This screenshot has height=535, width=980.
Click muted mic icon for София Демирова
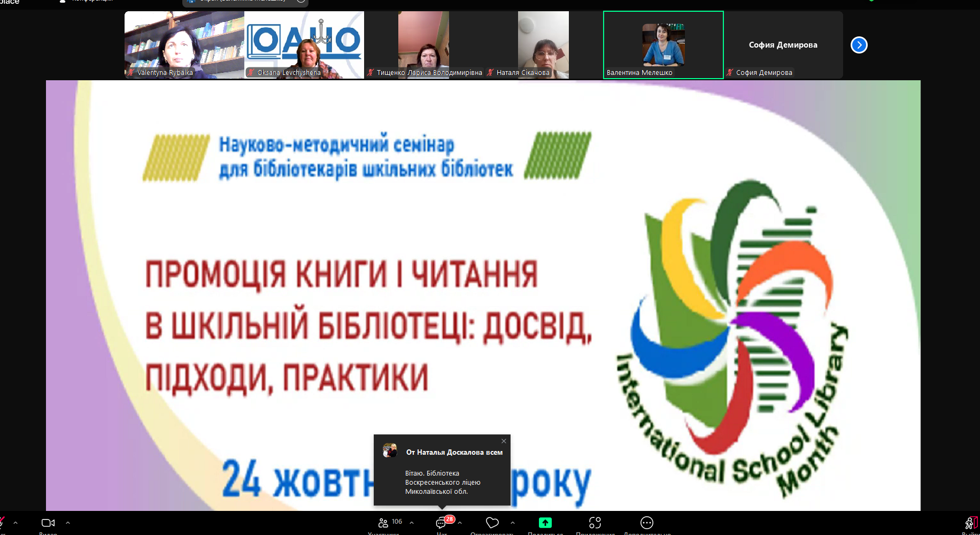tap(730, 73)
